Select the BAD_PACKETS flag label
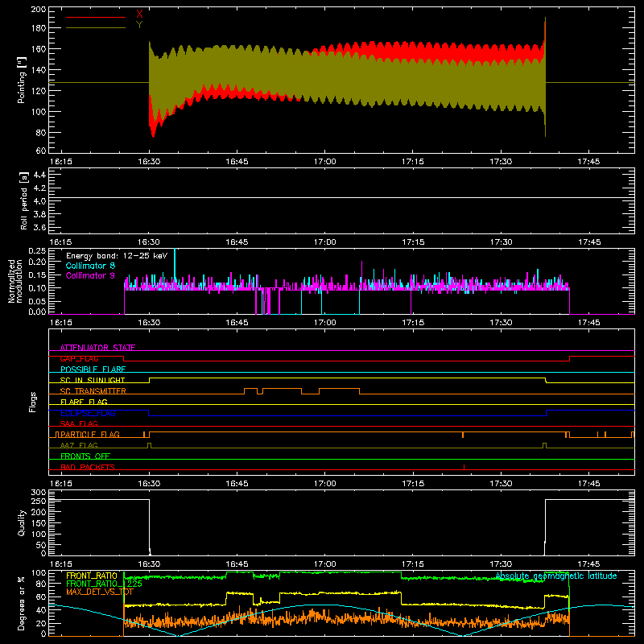644x644 pixels. 88,467
